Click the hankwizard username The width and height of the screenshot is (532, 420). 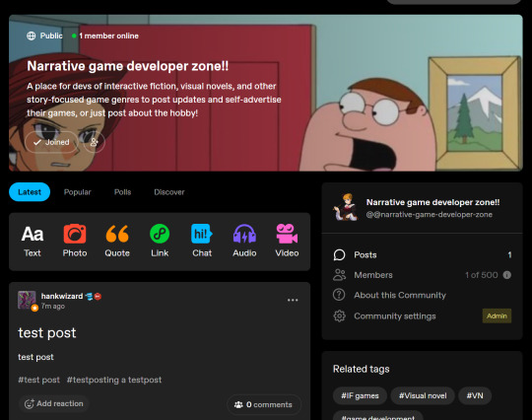(x=62, y=296)
